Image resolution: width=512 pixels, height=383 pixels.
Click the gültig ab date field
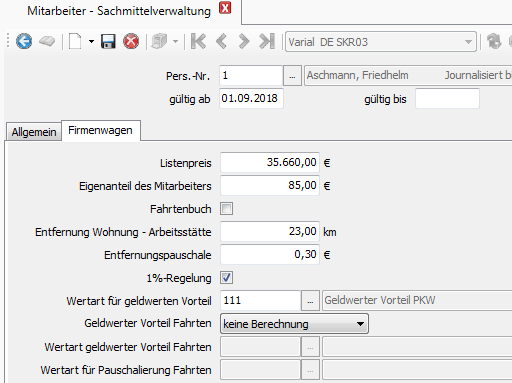click(251, 98)
